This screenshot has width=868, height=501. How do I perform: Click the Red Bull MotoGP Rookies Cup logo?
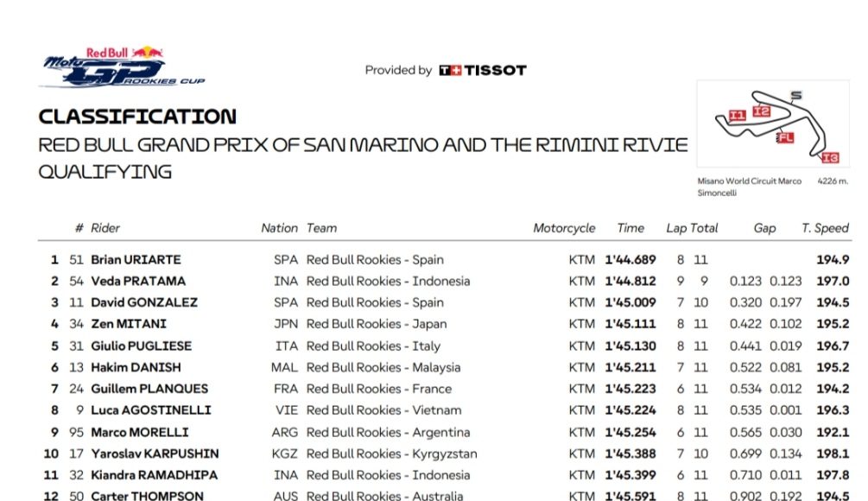[x=124, y=68]
